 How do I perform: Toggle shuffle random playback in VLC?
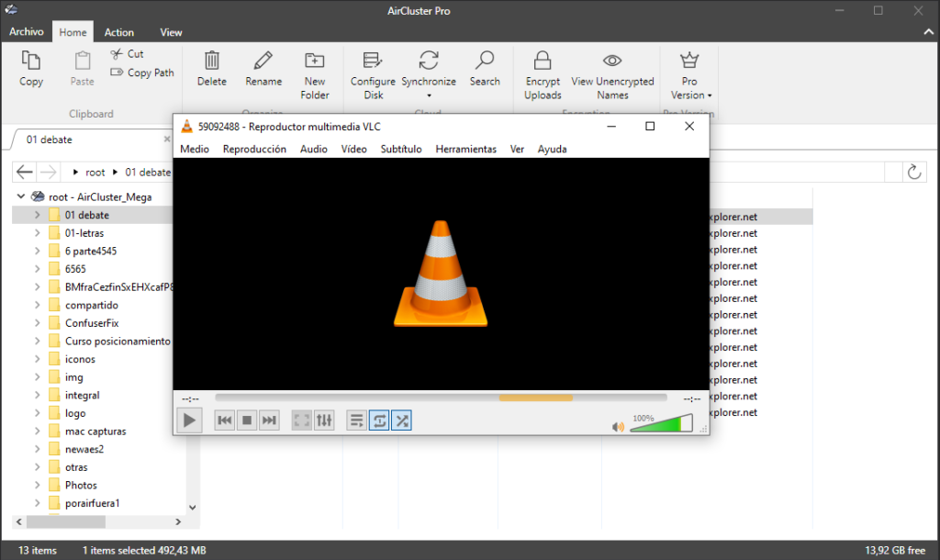click(402, 420)
